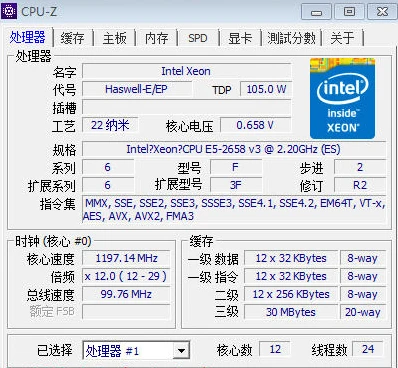Image resolution: width=398 pixels, height=368 pixels.
Task: Click the L2 cache 12 x 256 KBytes
Action: pos(291,294)
